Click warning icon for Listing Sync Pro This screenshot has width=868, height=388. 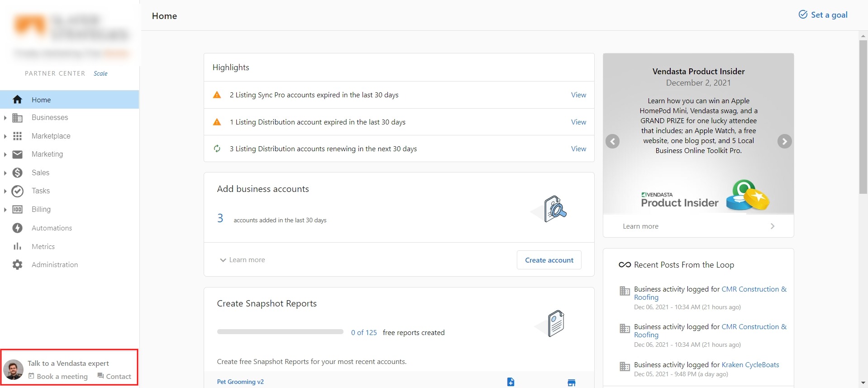tap(217, 95)
